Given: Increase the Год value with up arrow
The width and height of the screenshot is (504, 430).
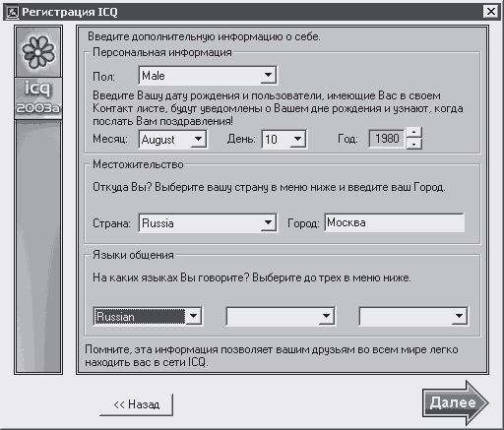Looking at the screenshot, I should click(413, 133).
